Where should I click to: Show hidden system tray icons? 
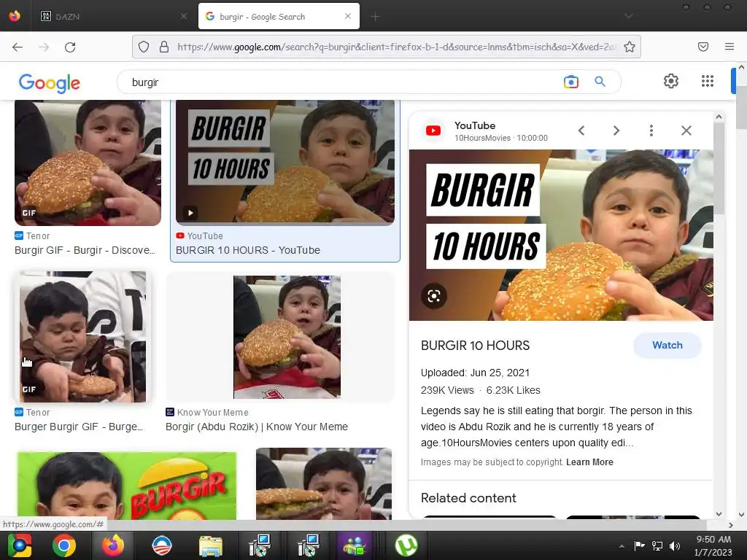pyautogui.click(x=622, y=546)
